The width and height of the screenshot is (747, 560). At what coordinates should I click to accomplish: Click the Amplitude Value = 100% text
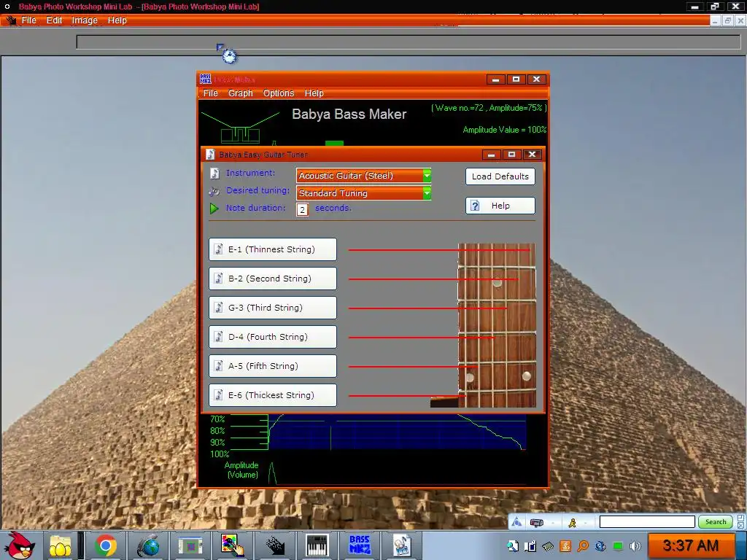point(505,130)
